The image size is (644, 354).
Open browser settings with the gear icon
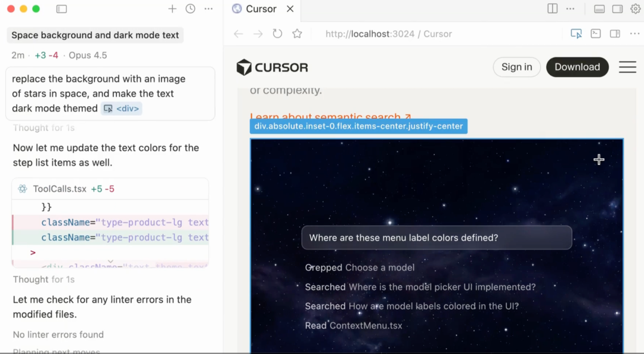634,9
